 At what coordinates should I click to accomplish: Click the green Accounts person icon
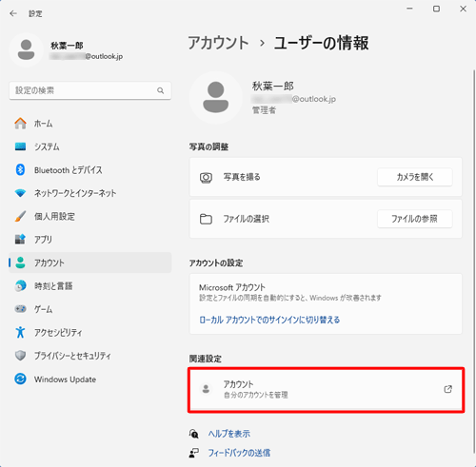[20, 263]
